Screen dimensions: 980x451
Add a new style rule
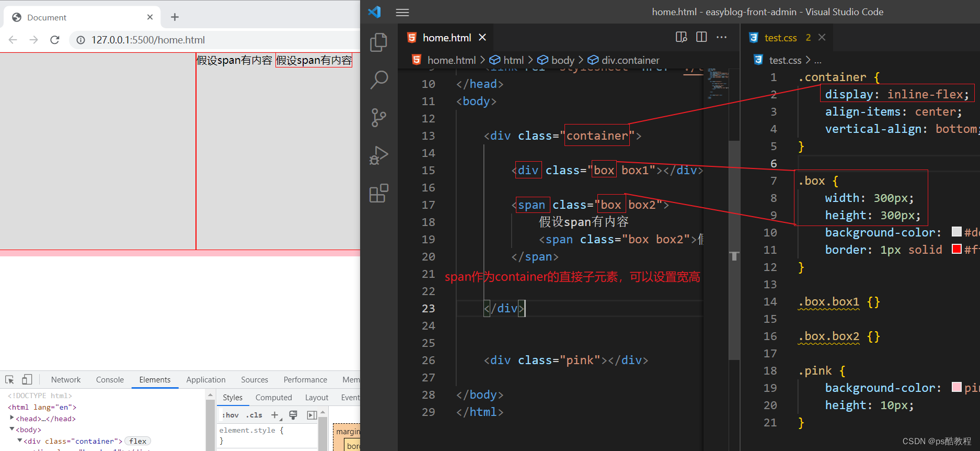click(275, 415)
